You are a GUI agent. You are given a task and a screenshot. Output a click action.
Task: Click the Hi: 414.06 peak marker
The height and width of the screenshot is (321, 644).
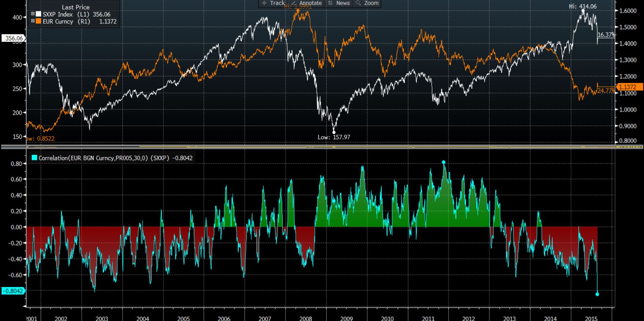[583, 11]
